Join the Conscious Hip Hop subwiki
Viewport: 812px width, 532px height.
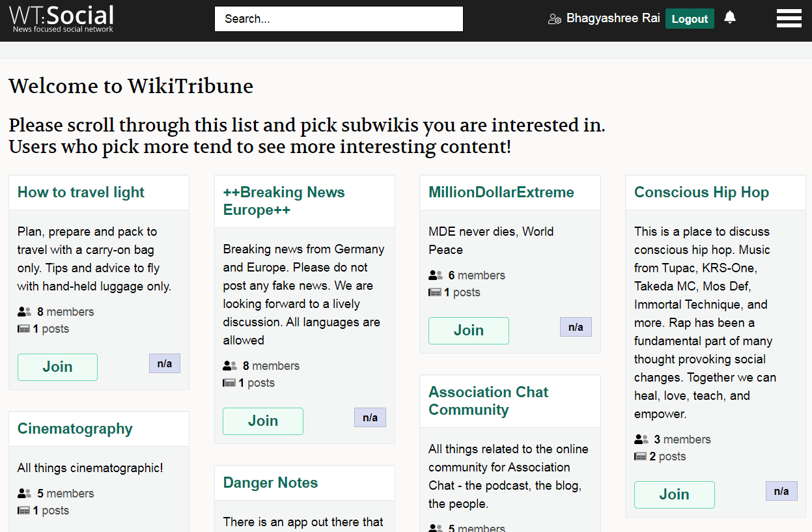click(675, 495)
